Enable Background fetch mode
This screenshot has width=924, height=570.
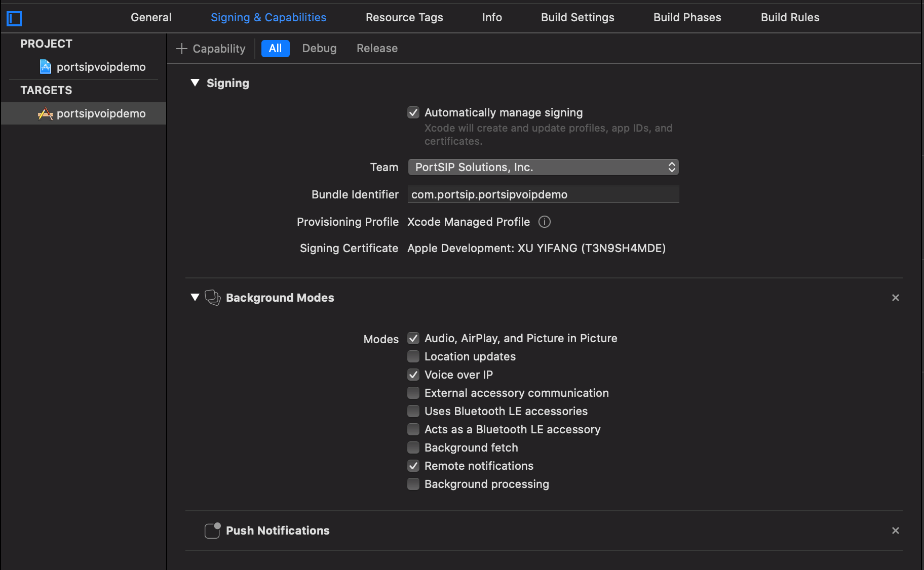click(413, 447)
